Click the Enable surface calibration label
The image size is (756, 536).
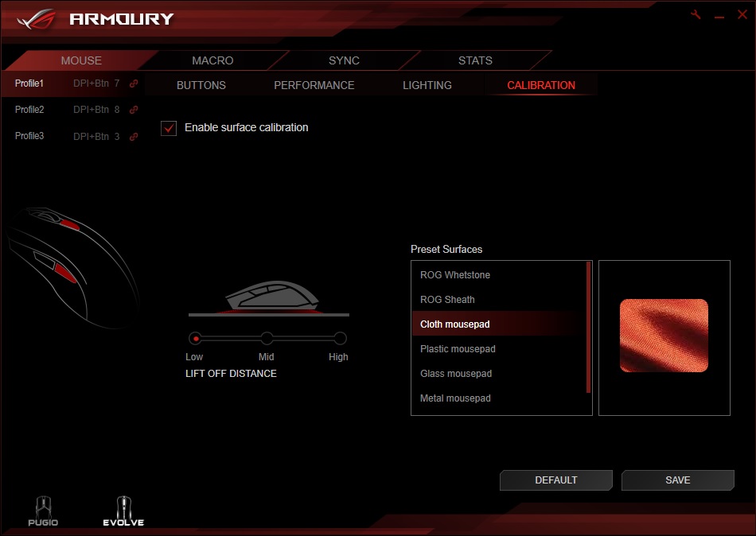[x=247, y=128]
